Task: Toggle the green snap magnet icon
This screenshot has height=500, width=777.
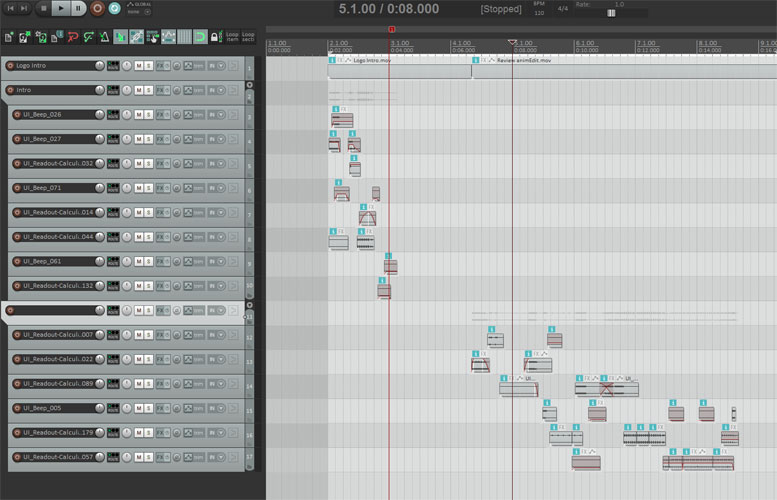Action: click(x=199, y=37)
